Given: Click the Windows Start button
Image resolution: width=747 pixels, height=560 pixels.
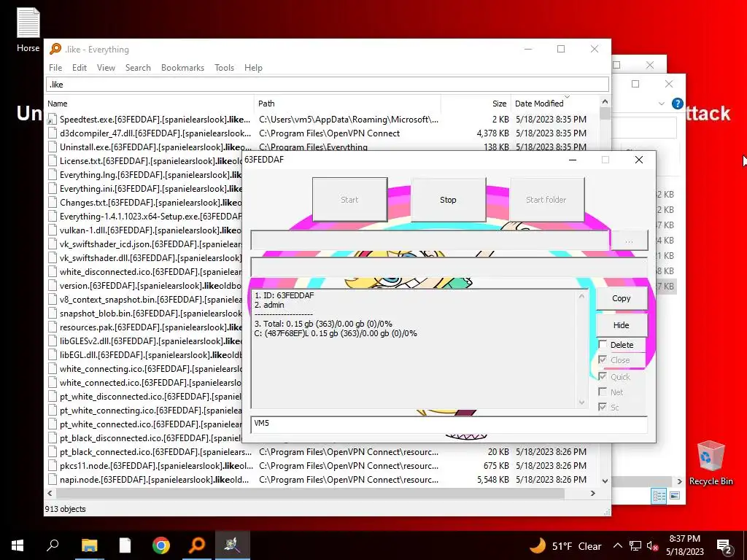Looking at the screenshot, I should pyautogui.click(x=18, y=545).
